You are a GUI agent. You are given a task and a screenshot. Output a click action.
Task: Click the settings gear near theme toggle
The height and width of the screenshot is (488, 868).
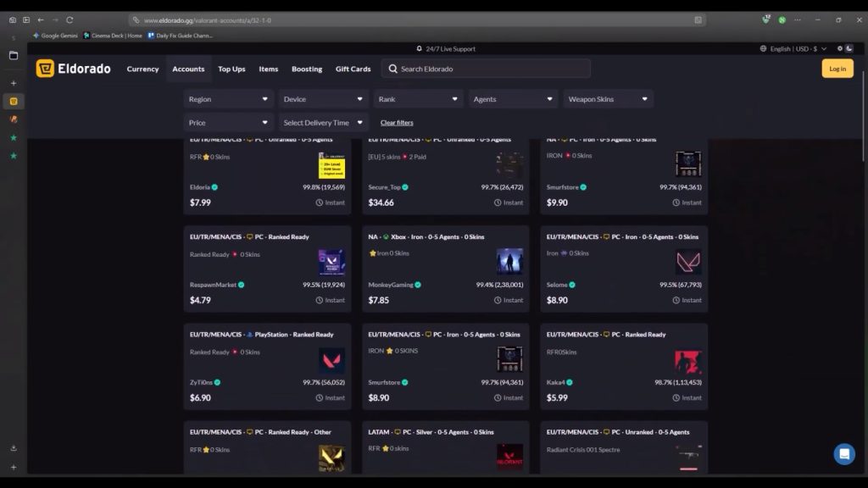[840, 48]
